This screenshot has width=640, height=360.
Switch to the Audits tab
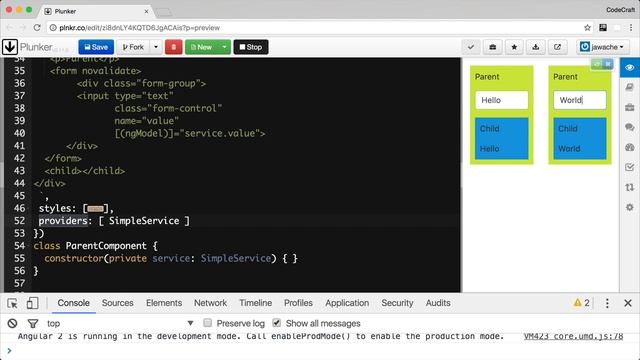click(438, 303)
